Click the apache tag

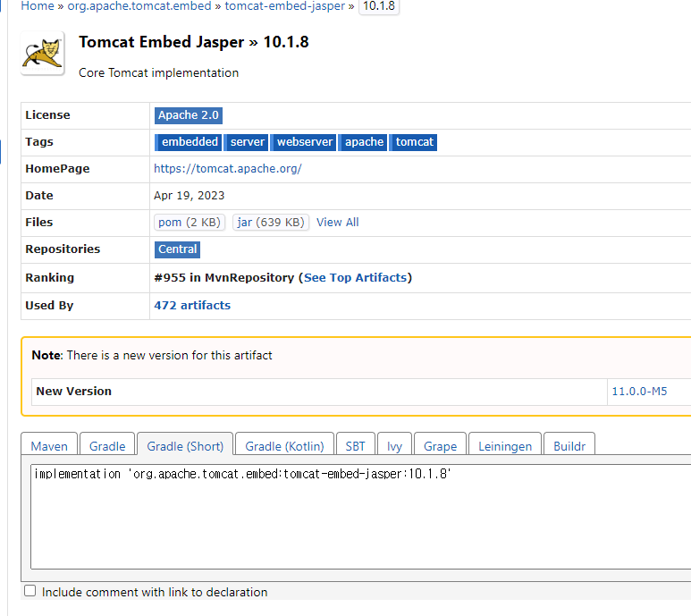pos(363,142)
